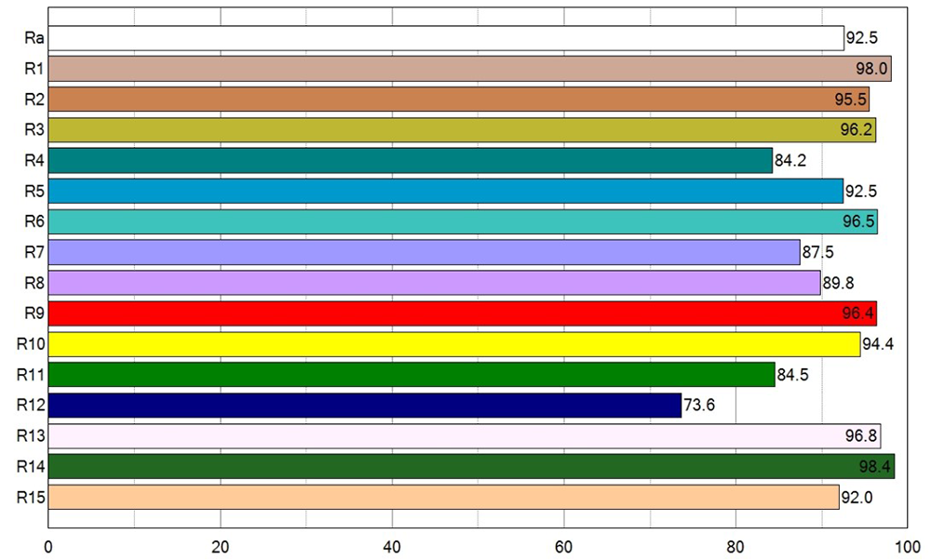Click the x-axis tick label 60
Viewport: 931px width, 560px height.
click(x=563, y=547)
